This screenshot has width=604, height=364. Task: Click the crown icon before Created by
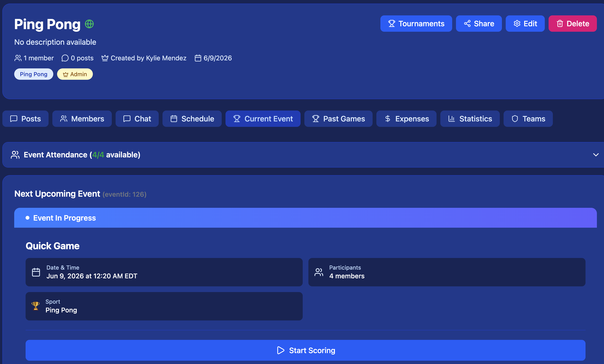(105, 58)
